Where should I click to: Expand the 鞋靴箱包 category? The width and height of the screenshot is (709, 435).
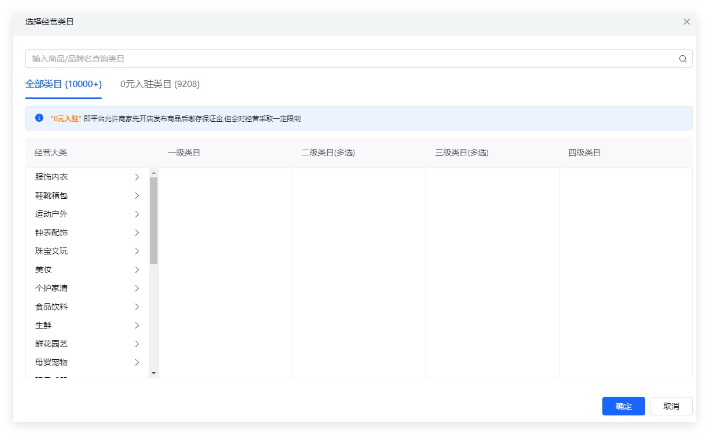pos(87,195)
